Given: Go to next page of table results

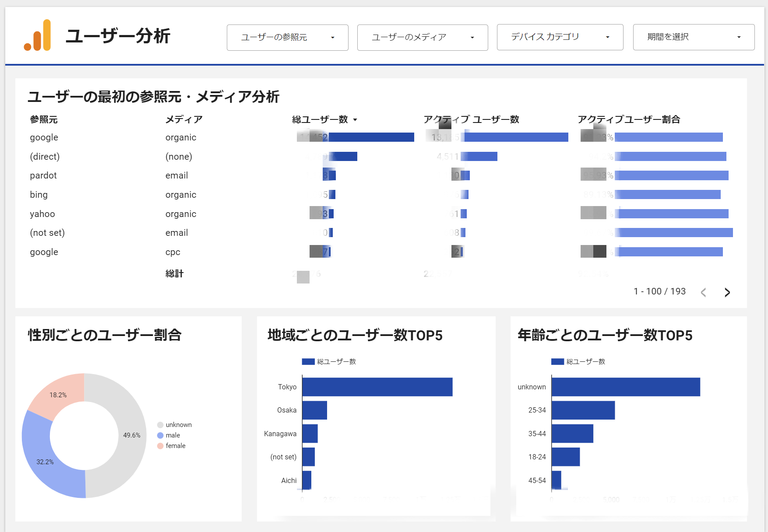Looking at the screenshot, I should (727, 292).
